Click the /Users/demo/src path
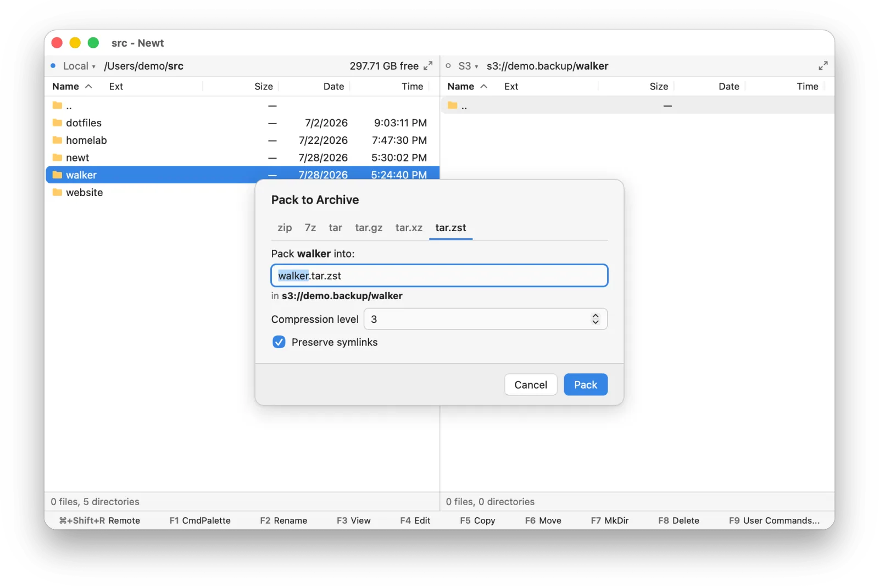The height and width of the screenshot is (588, 879). 144,66
